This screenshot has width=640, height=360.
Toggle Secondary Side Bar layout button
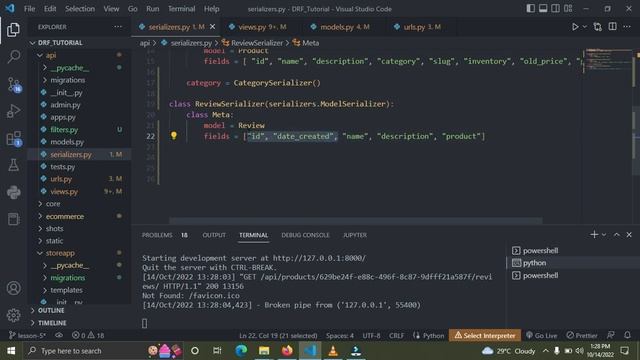point(556,9)
